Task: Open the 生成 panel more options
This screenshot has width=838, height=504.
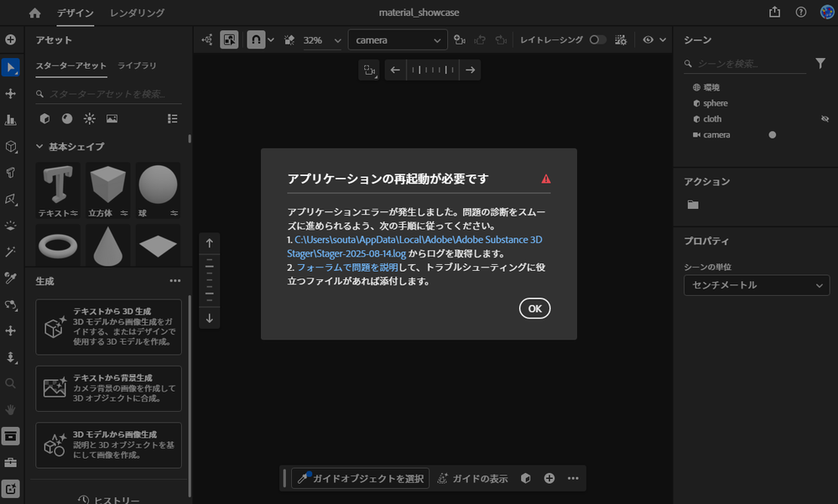Action: point(174,281)
